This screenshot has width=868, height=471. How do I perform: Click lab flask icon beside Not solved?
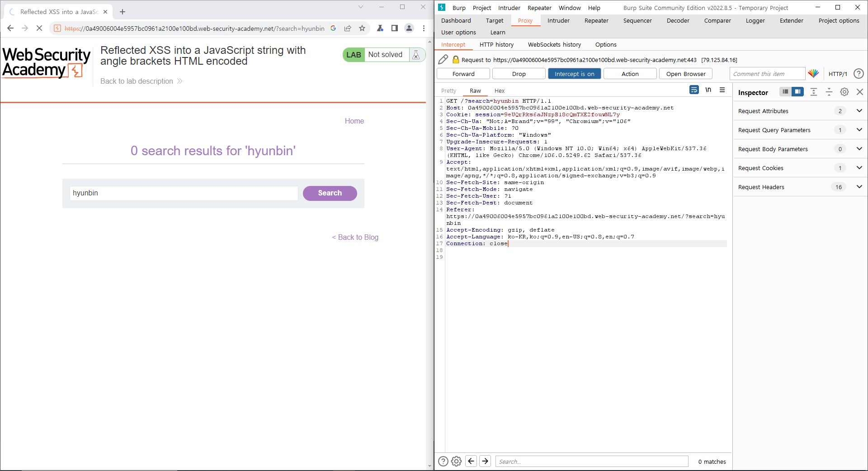(416, 55)
